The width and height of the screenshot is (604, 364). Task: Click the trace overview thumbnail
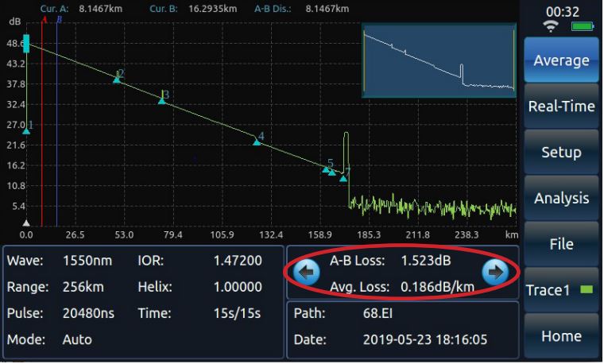pos(439,60)
